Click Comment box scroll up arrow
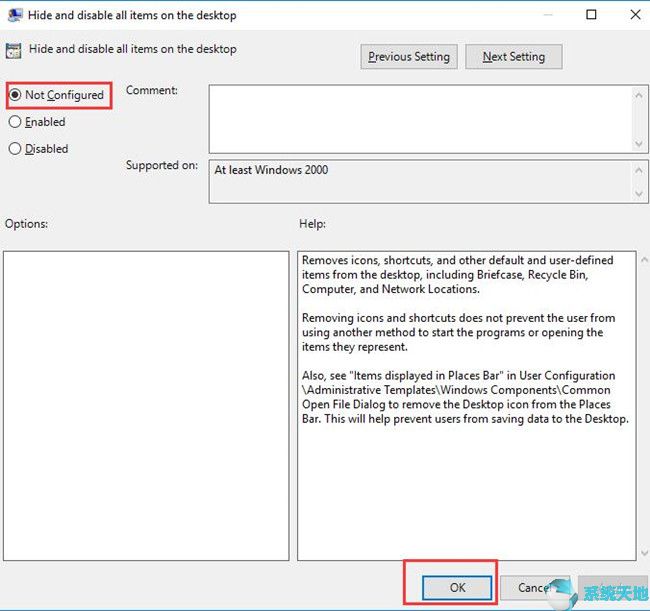The width and height of the screenshot is (650, 611). coord(639,95)
